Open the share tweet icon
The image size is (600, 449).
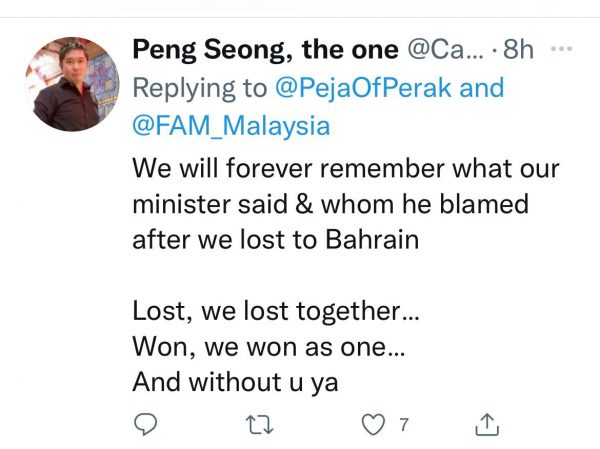(x=486, y=425)
